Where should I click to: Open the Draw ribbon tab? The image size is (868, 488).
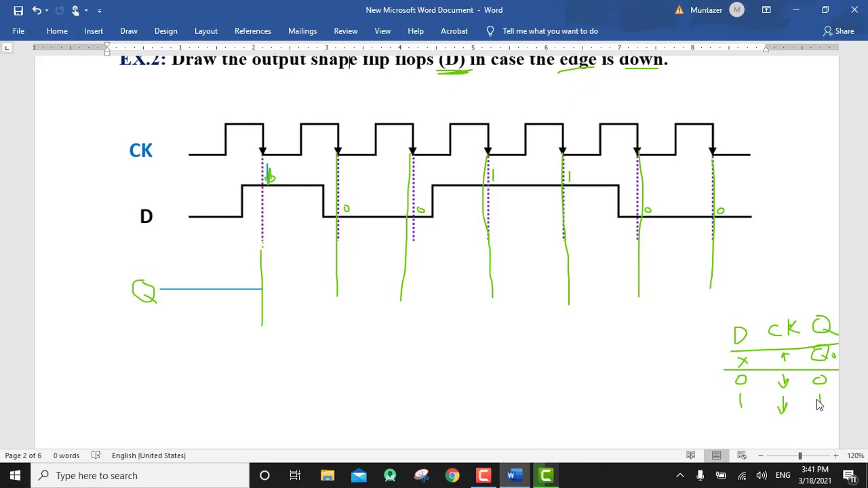(129, 31)
